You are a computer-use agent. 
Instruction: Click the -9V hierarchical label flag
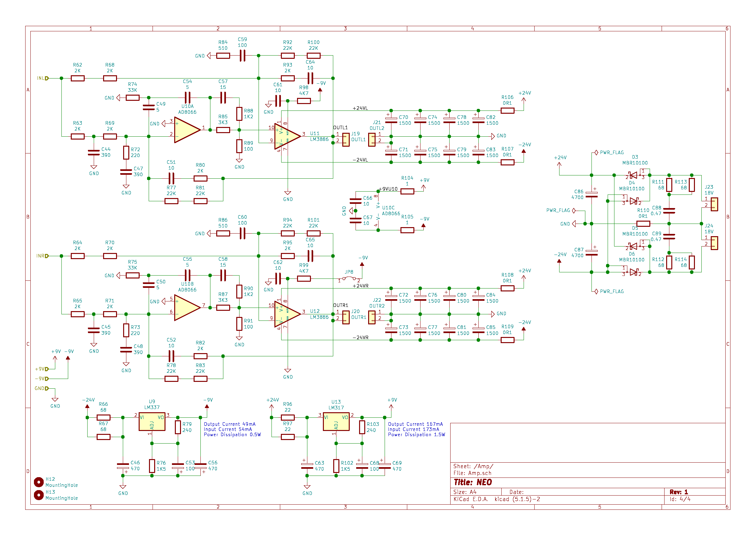[42, 379]
